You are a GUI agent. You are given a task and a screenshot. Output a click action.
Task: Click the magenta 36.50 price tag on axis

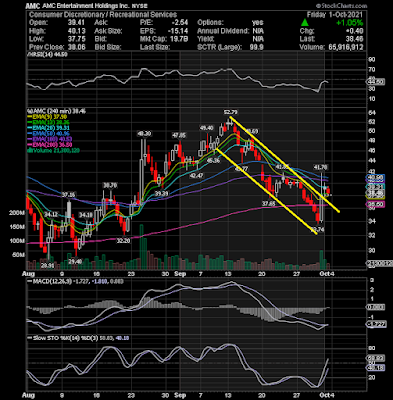(376, 205)
